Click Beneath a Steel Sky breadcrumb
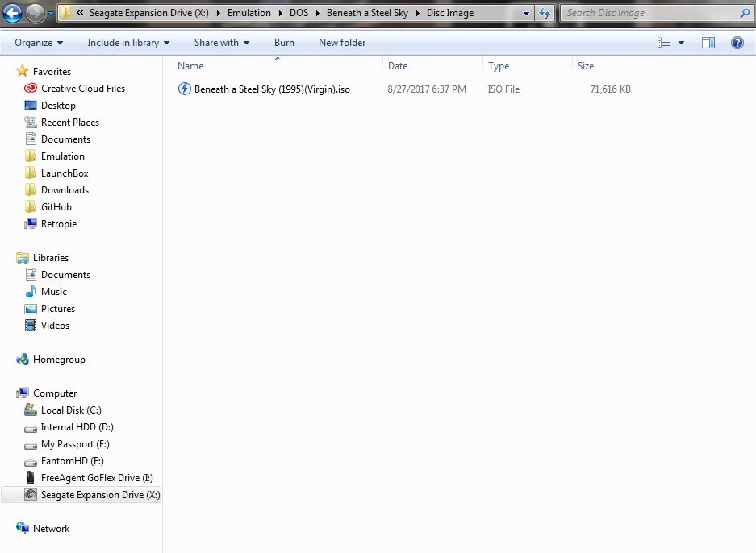 [367, 13]
